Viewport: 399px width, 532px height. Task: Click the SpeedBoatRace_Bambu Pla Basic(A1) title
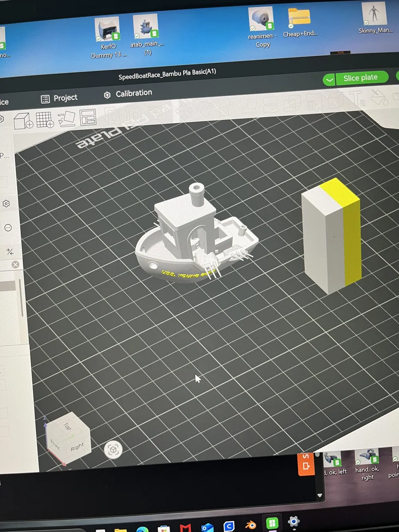point(167,74)
